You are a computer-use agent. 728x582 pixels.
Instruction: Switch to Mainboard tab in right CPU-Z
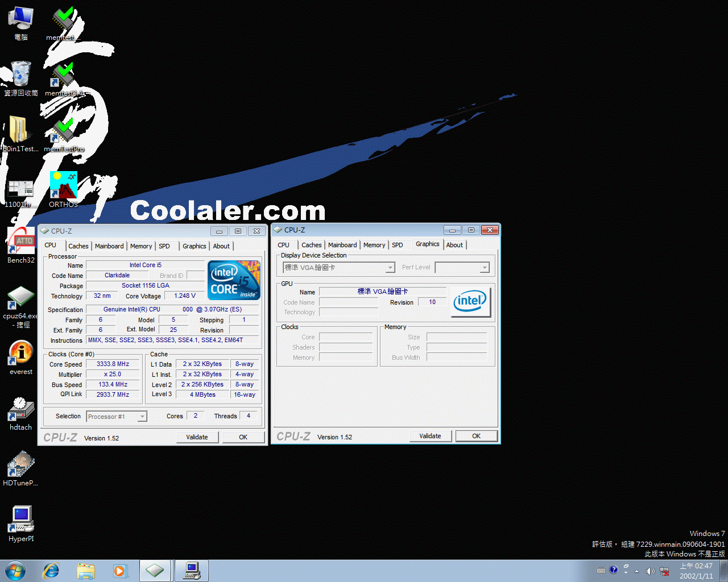point(342,245)
